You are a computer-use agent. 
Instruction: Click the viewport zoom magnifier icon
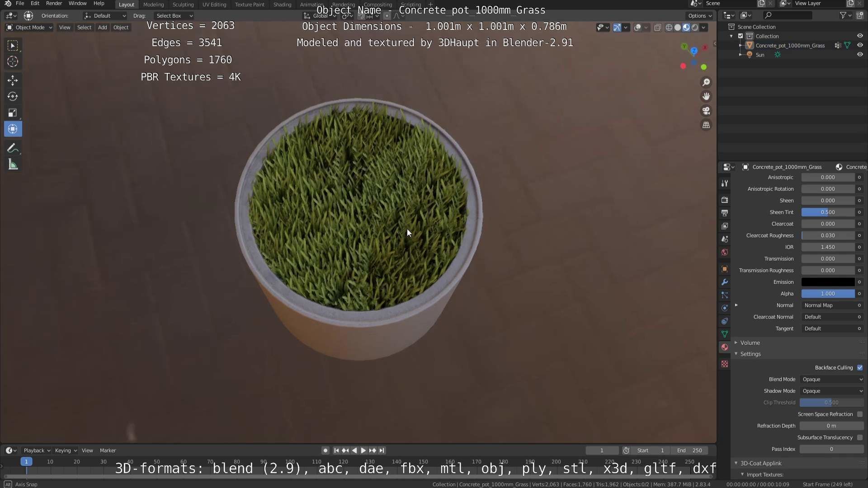(706, 82)
